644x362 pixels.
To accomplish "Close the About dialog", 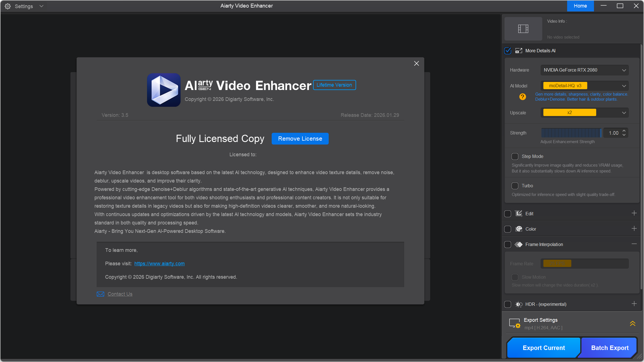I will coord(416,63).
